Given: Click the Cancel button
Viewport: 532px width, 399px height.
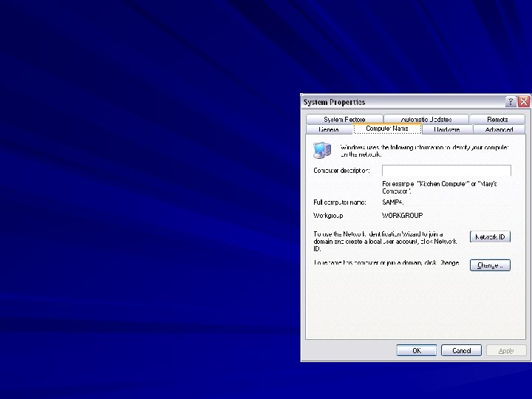Looking at the screenshot, I should (461, 350).
